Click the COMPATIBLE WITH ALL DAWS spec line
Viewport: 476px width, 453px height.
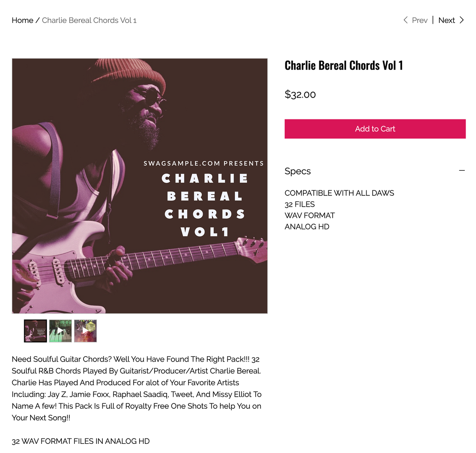339,193
